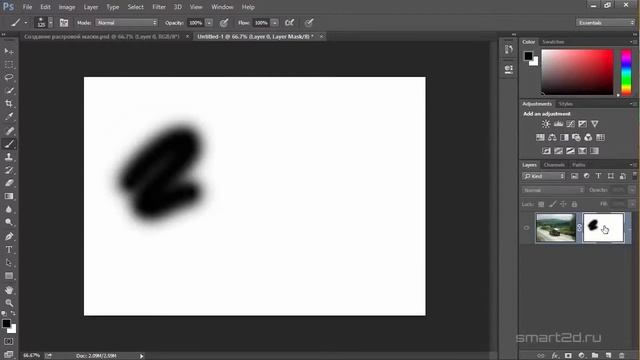The height and width of the screenshot is (360, 640).
Task: Switch to the first document tab
Action: tap(102, 36)
